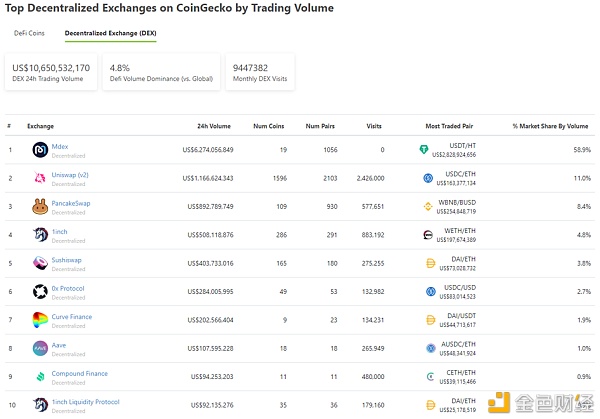Click the PancakeSwap logo icon
Viewport: 600px width, 419px height.
click(x=40, y=207)
